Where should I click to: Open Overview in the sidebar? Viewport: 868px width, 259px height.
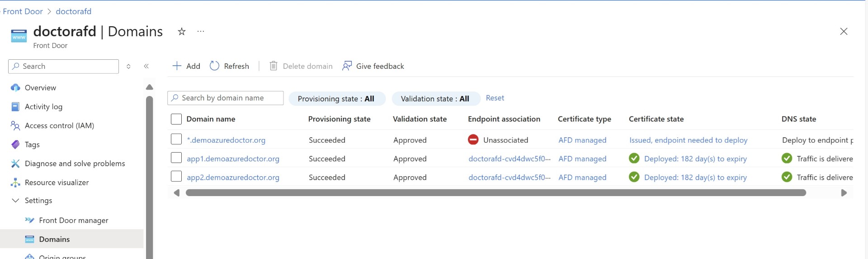tap(40, 88)
